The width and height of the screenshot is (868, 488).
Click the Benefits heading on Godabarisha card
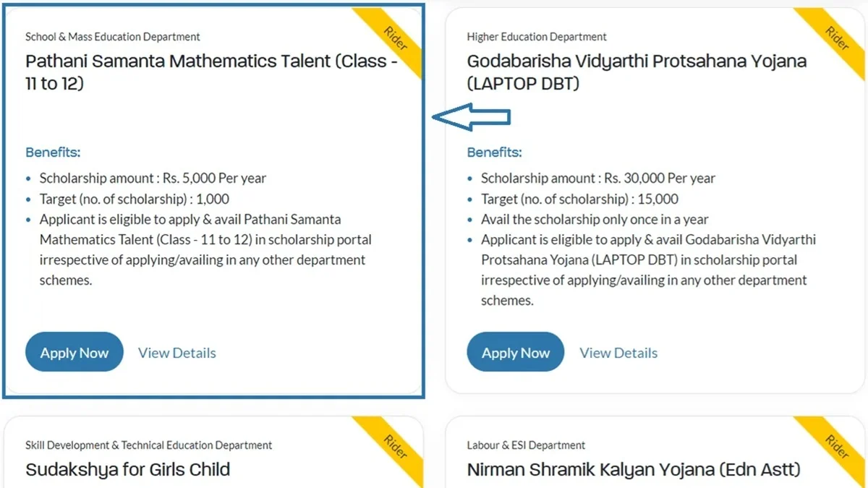click(x=495, y=153)
